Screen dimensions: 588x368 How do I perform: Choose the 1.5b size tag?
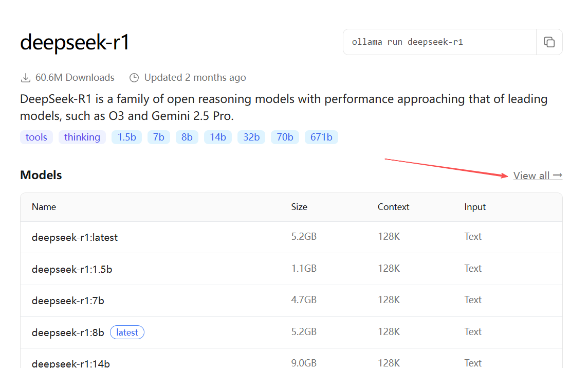(x=127, y=137)
